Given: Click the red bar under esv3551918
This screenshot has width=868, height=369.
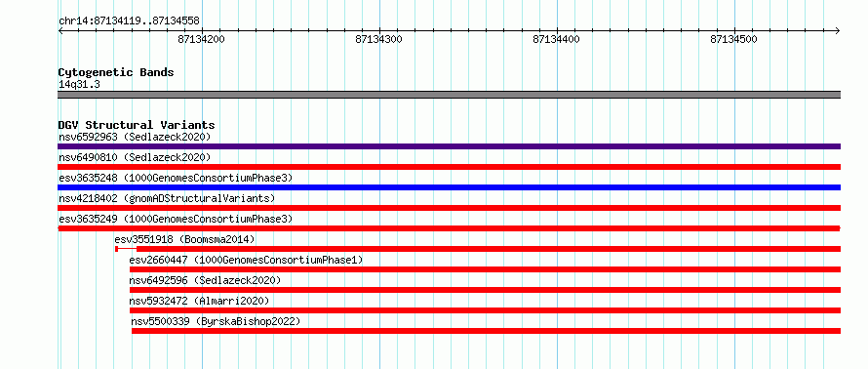Looking at the screenshot, I should 478,249.
